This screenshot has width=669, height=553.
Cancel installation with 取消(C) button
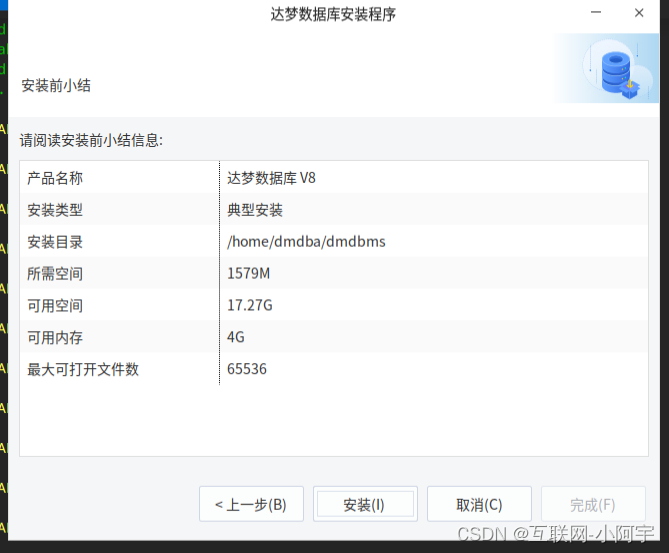[479, 504]
